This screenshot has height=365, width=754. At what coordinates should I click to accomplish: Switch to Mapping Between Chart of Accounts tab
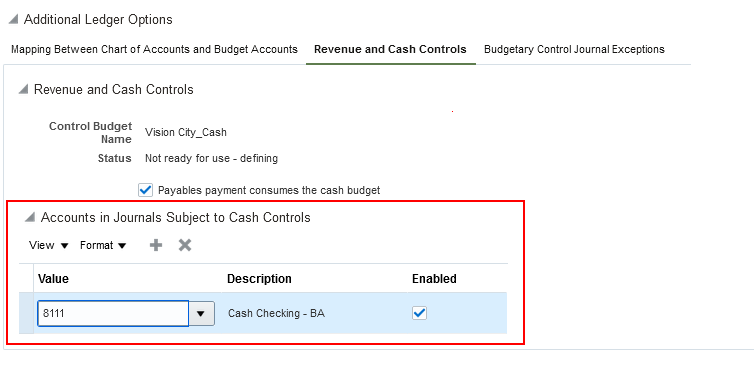pyautogui.click(x=154, y=49)
